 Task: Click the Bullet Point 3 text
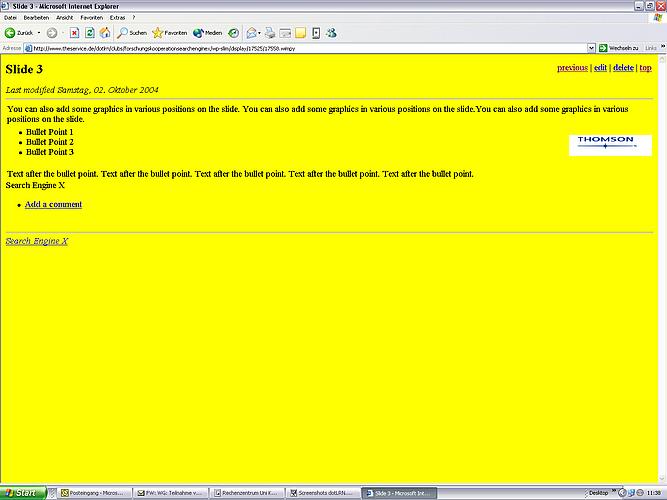pyautogui.click(x=49, y=152)
